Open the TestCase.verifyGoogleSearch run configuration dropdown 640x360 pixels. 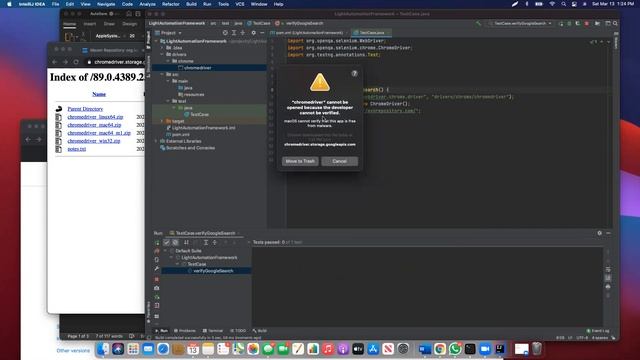coord(521,24)
